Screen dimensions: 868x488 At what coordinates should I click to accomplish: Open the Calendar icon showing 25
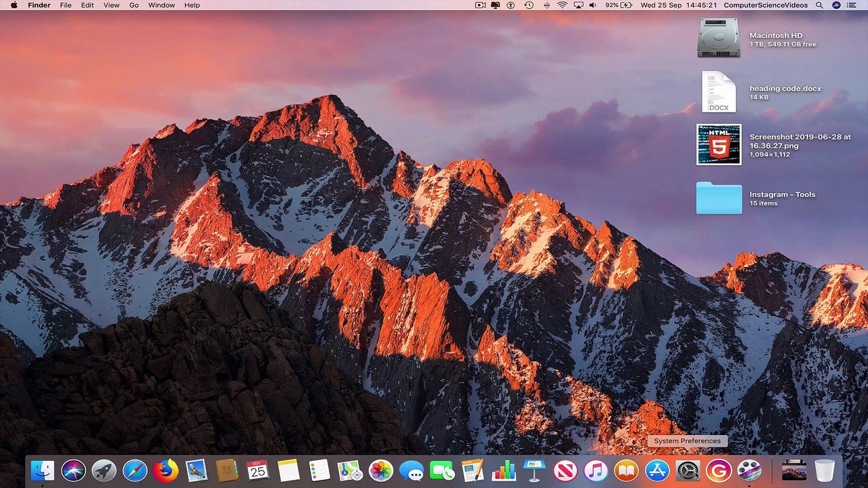258,470
